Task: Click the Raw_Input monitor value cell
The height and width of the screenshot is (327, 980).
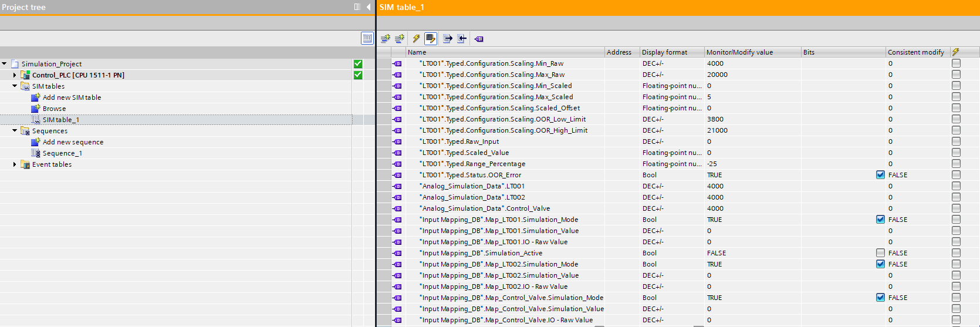Action: pos(751,141)
